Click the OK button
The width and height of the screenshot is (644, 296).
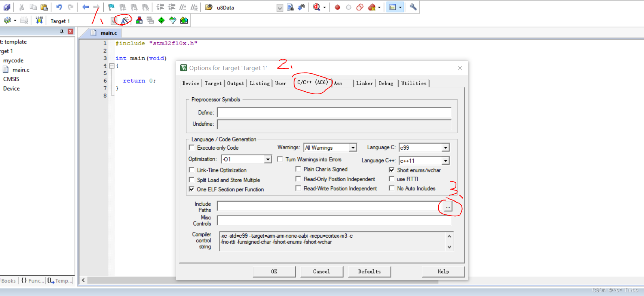[274, 272]
